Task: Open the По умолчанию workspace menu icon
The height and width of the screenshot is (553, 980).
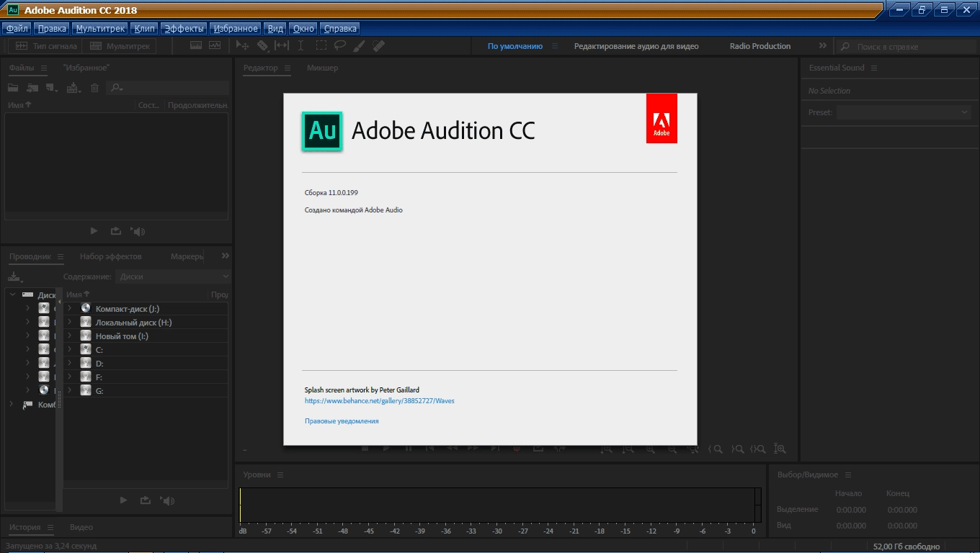Action: click(555, 46)
